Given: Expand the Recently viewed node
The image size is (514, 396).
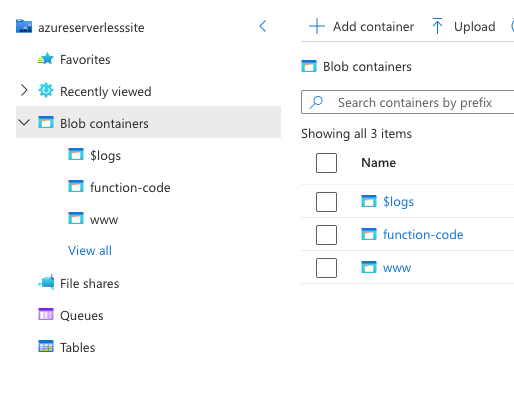Looking at the screenshot, I should [x=24, y=90].
